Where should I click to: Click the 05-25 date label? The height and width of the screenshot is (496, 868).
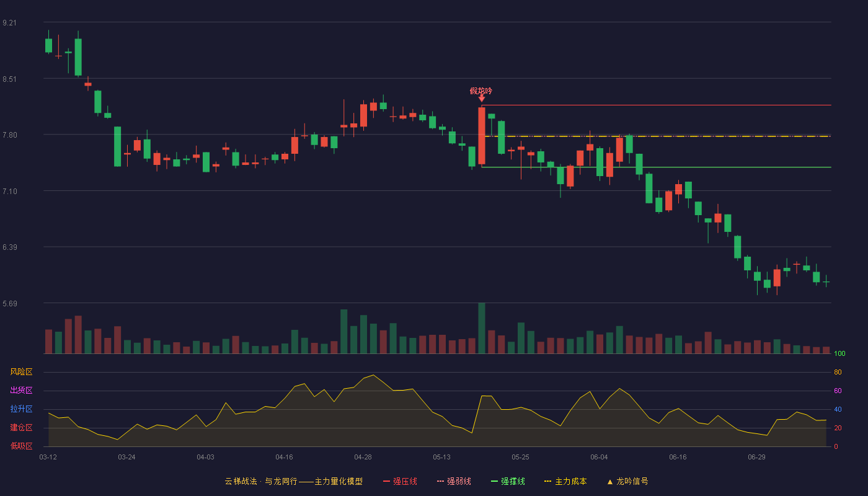click(520, 457)
